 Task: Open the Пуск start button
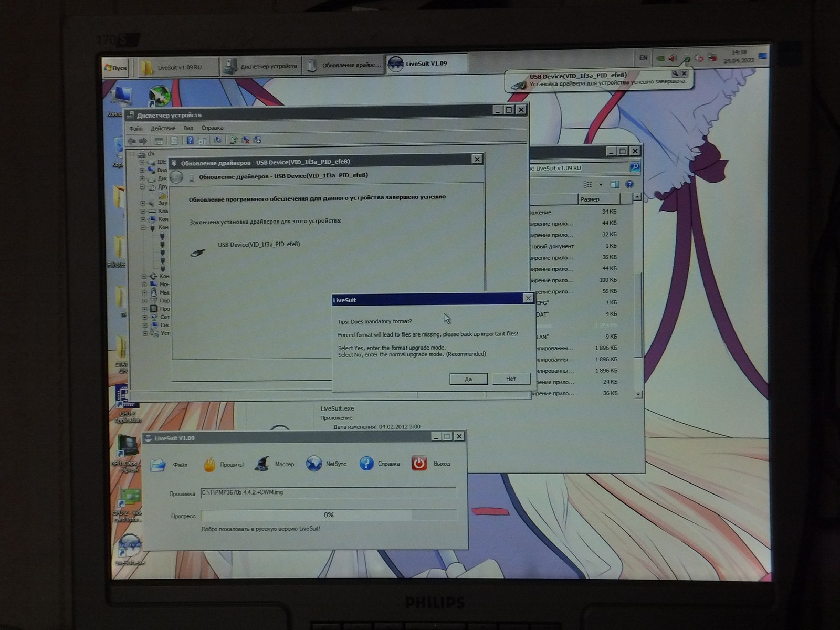115,68
